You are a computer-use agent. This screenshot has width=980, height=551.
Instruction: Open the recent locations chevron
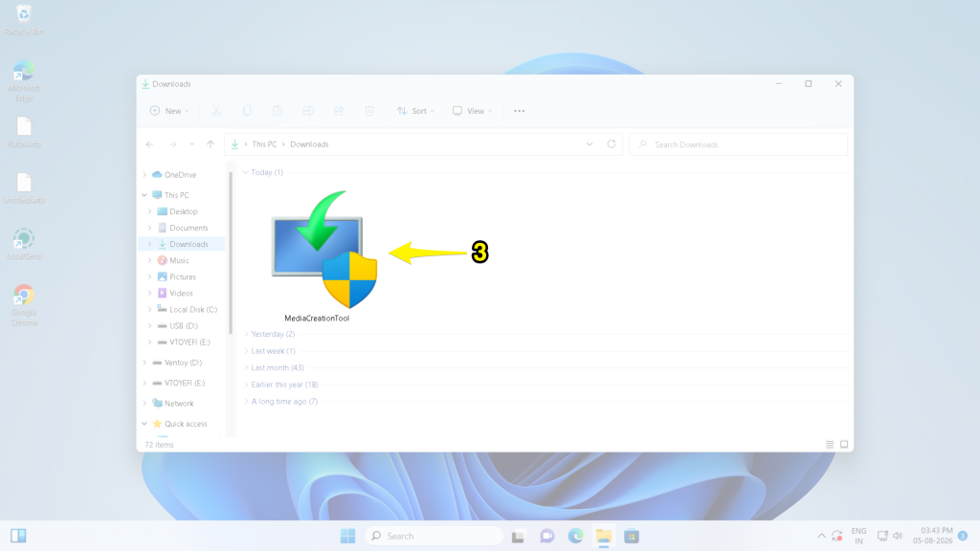pos(191,144)
